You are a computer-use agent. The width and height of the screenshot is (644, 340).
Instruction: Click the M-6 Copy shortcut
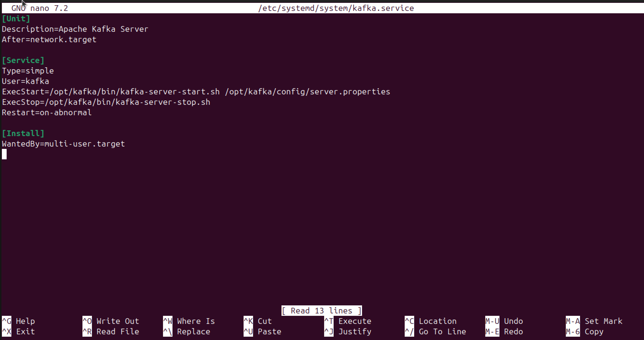pyautogui.click(x=585, y=331)
